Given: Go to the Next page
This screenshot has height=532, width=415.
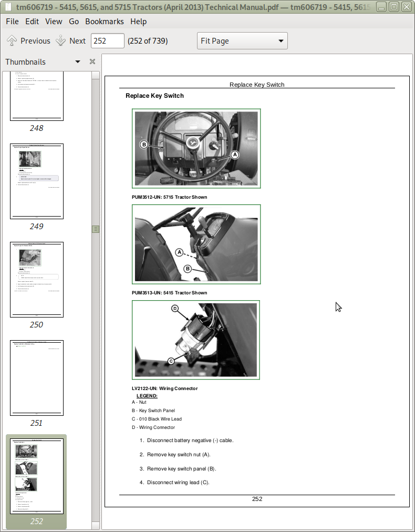Looking at the screenshot, I should [70, 40].
